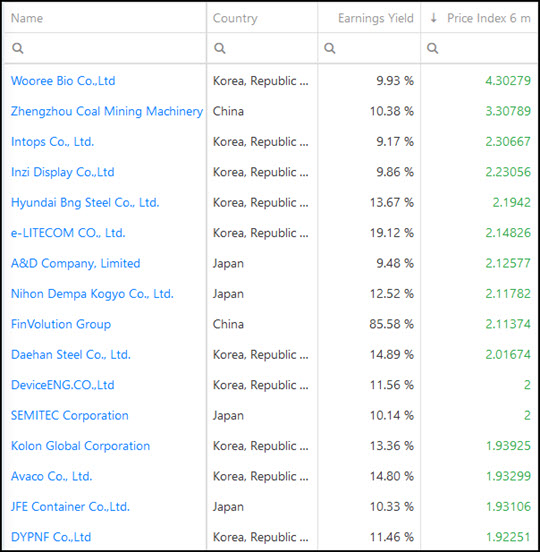Click Japan country cell for JFE Container

coord(228,507)
